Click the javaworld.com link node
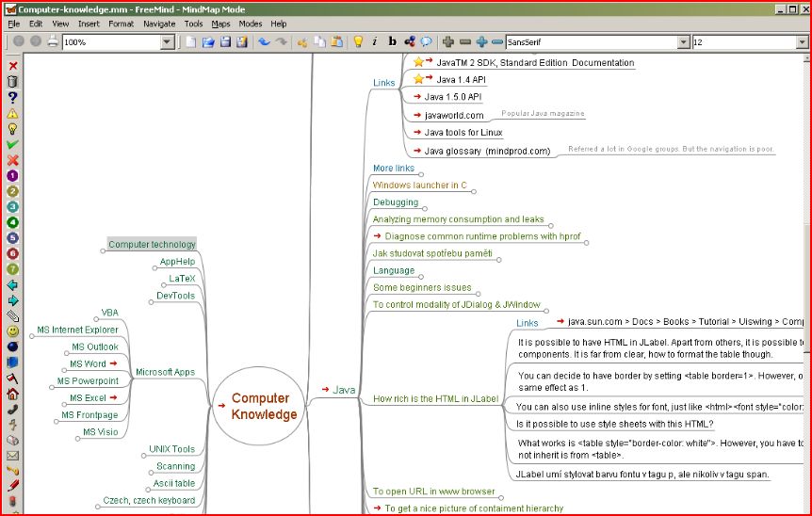Screen dimensions: 812x516 click(453, 116)
